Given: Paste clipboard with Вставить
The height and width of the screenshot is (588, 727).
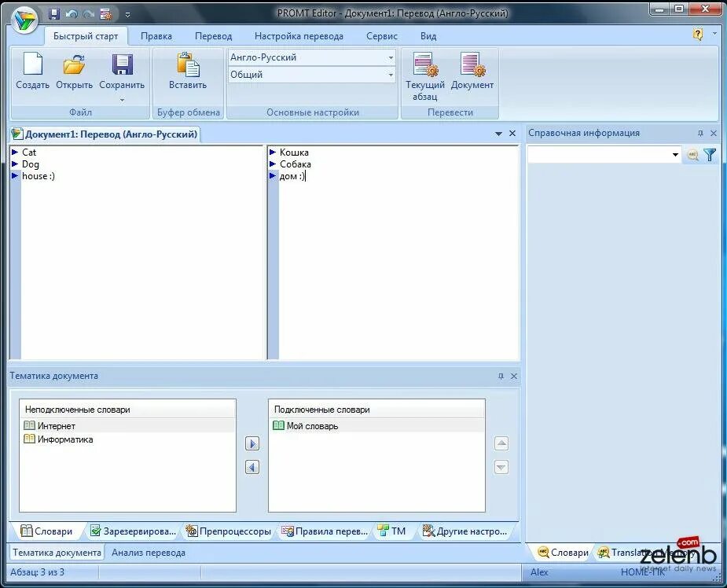Looking at the screenshot, I should point(188,71).
